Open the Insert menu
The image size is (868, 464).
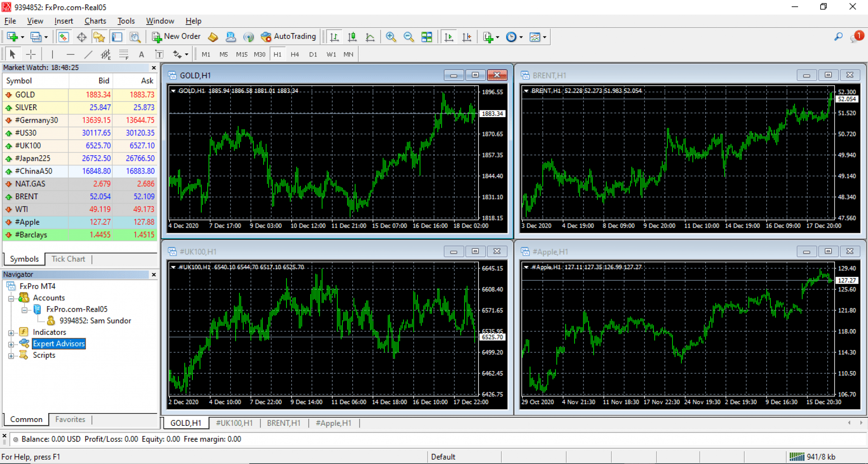tap(64, 21)
